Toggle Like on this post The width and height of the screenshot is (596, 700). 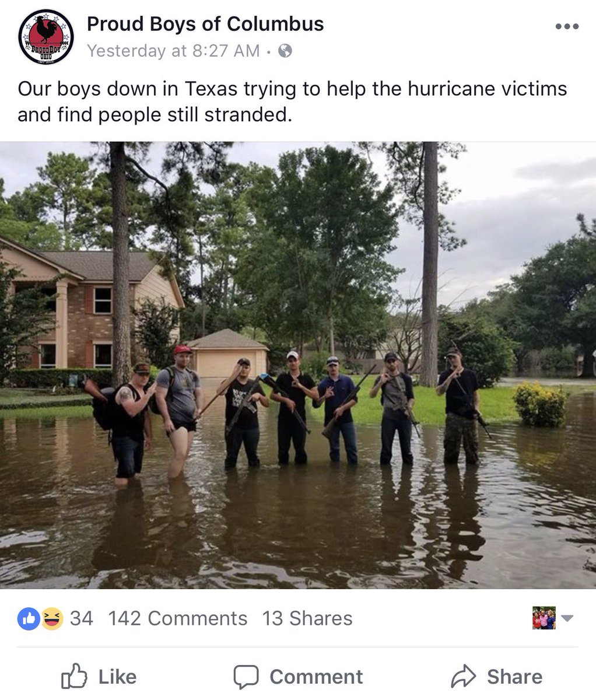99,677
